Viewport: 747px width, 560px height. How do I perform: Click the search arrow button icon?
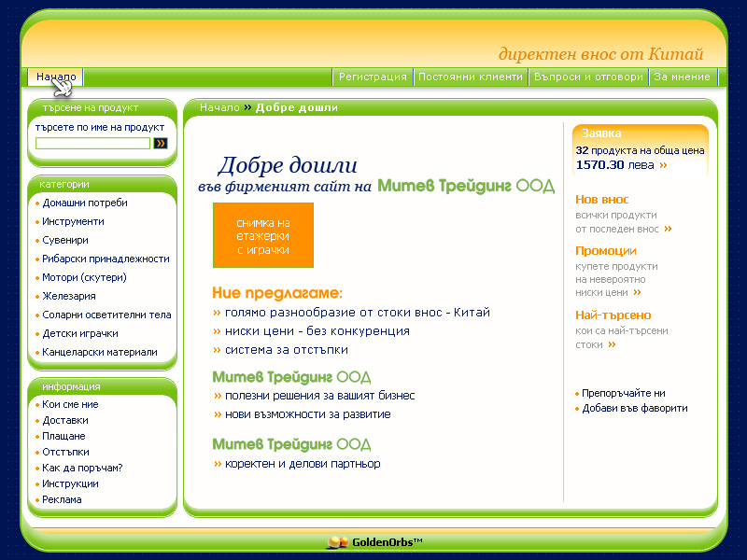161,143
